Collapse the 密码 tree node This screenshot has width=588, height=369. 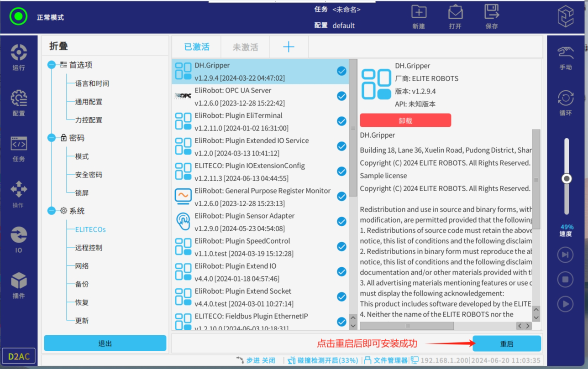52,138
